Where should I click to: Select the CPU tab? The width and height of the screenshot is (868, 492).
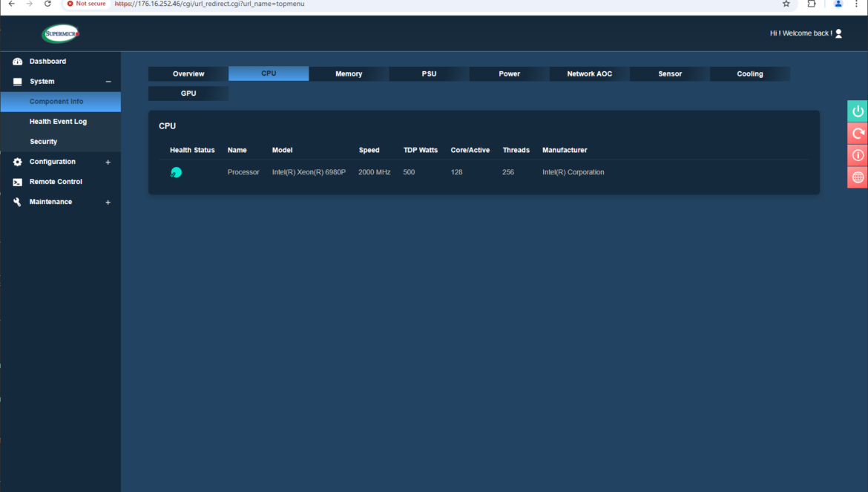pyautogui.click(x=269, y=73)
